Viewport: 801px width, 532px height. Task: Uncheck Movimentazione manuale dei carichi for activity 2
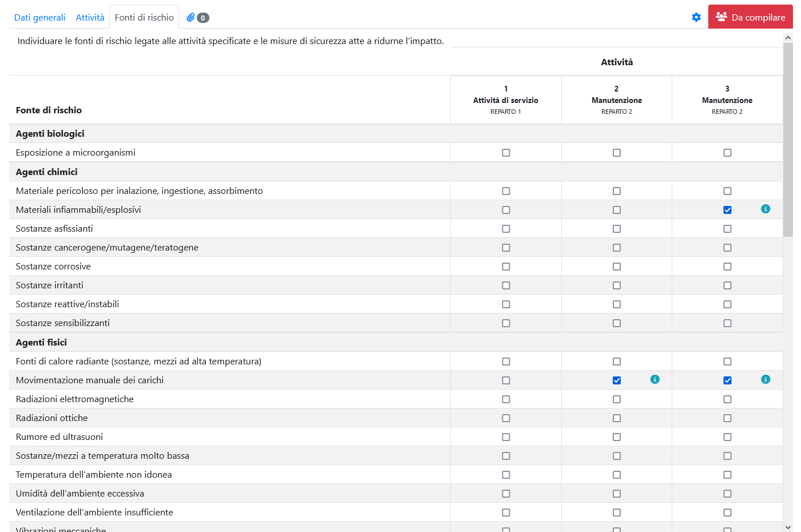(617, 380)
